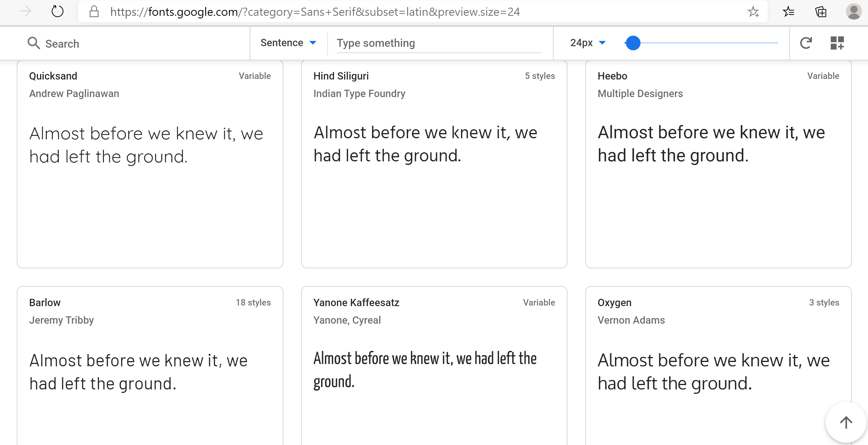Click 3 styles label on Oxygen
Screen dimensions: 868x445
(824, 302)
